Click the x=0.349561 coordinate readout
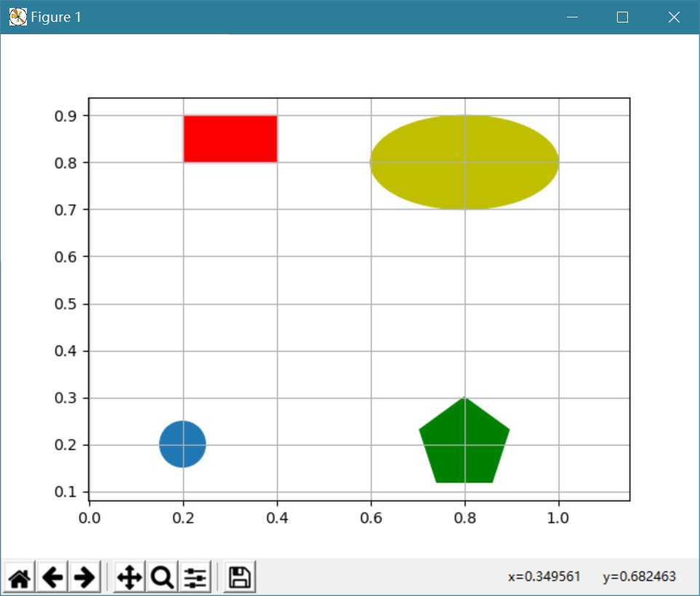This screenshot has height=596, width=700. tap(544, 576)
